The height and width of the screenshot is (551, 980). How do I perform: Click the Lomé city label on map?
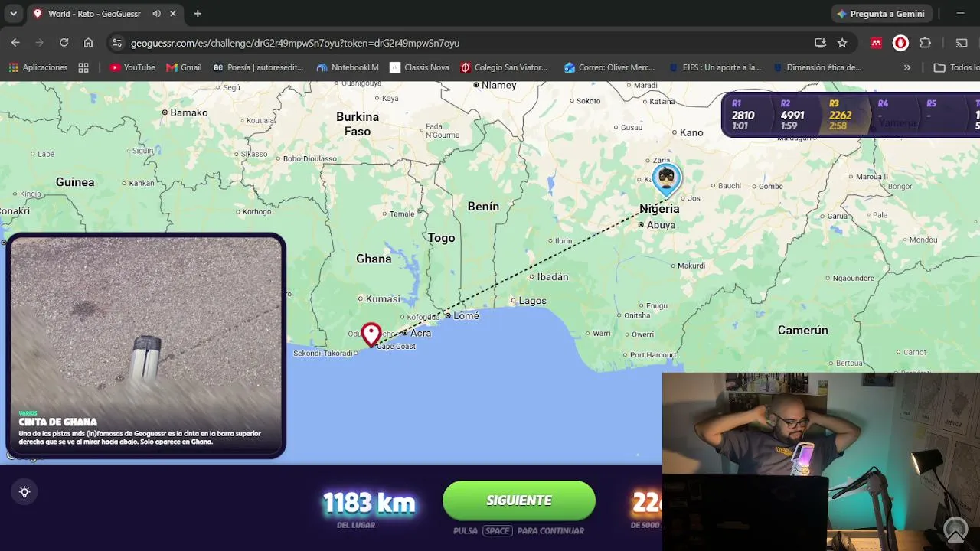tap(466, 315)
